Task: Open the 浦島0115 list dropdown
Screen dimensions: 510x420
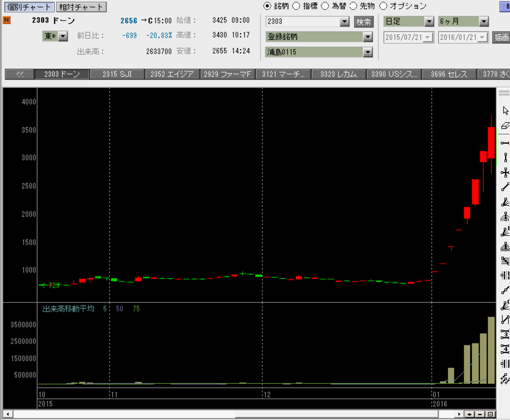Action: pyautogui.click(x=368, y=52)
